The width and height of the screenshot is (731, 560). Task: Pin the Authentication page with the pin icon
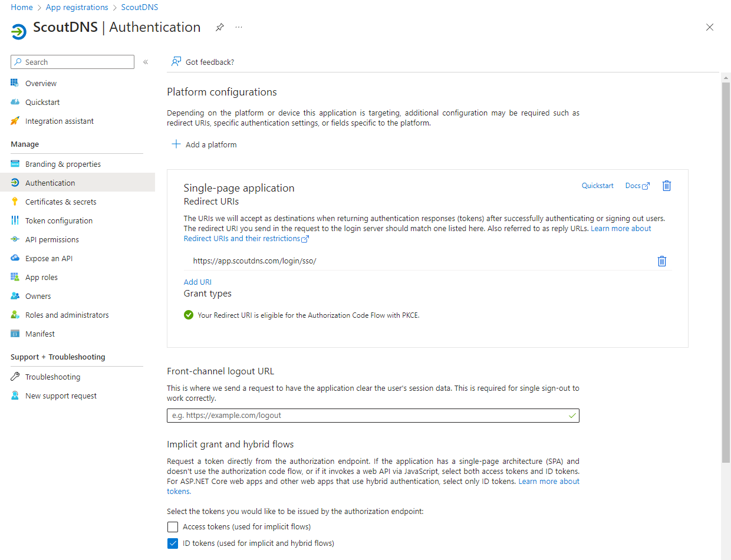tap(219, 27)
